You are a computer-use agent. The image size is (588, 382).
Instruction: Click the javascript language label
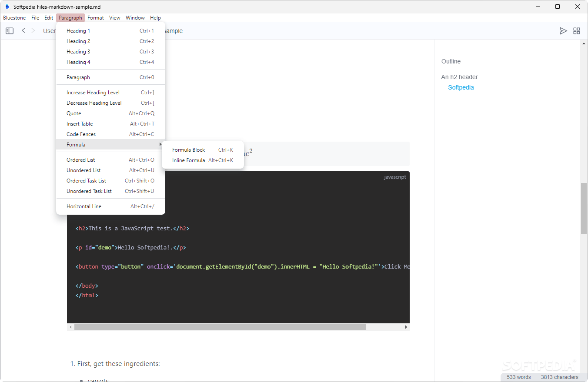coord(395,177)
